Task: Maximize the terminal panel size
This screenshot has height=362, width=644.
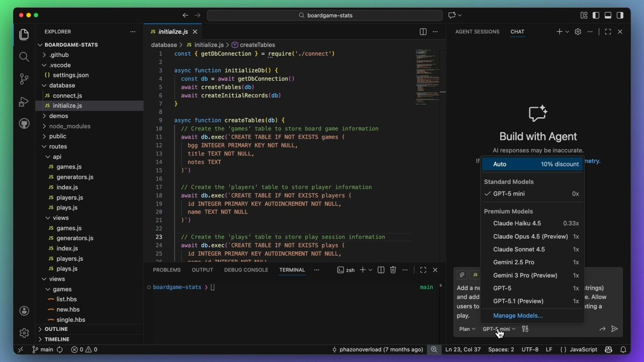Action: (423, 270)
